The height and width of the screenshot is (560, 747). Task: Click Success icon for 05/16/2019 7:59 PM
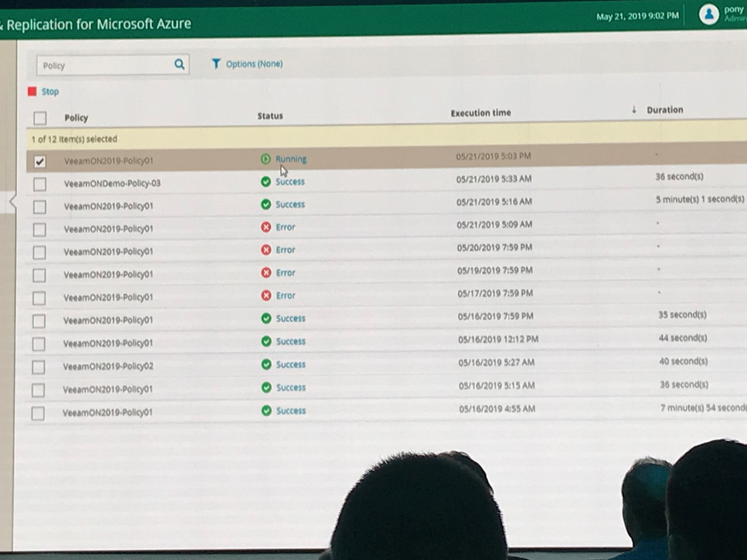tap(266, 318)
